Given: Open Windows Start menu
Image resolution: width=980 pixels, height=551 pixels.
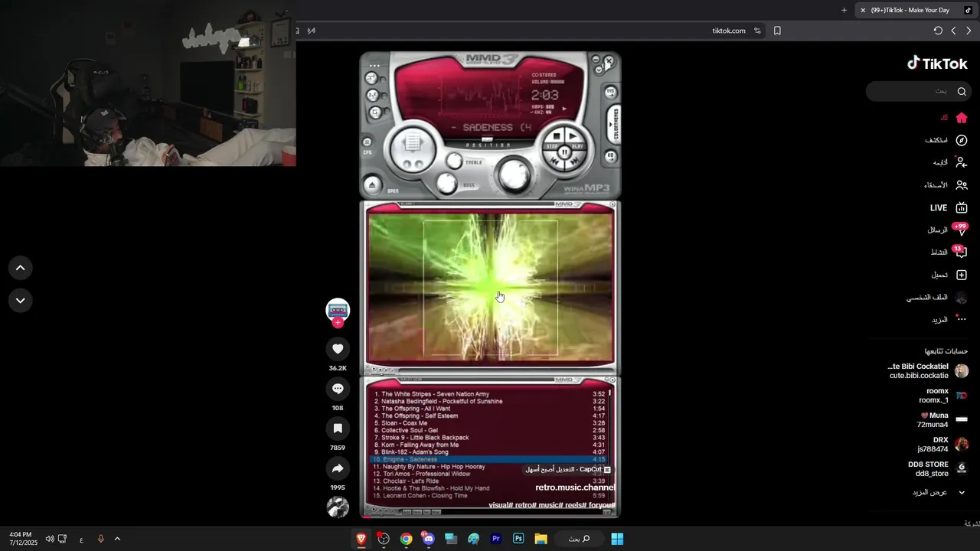Looking at the screenshot, I should click(x=617, y=539).
